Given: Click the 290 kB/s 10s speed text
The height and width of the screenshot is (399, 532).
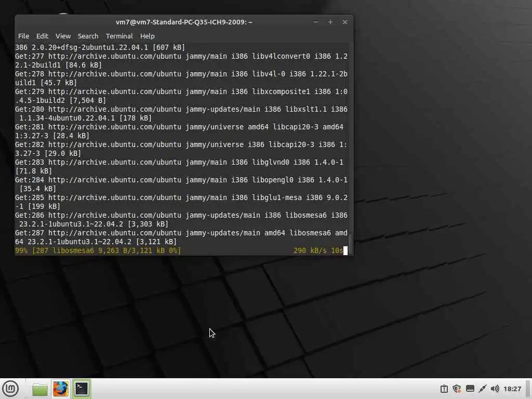Looking at the screenshot, I should tap(318, 250).
